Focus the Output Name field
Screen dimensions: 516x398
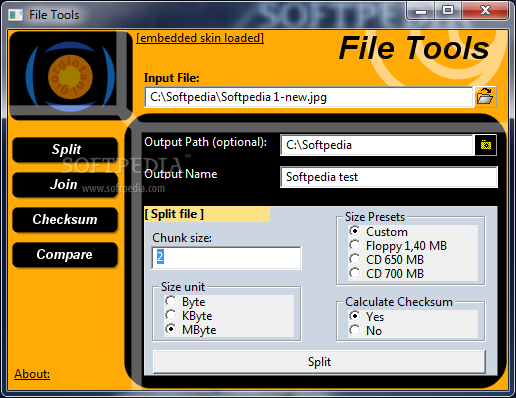(389, 177)
